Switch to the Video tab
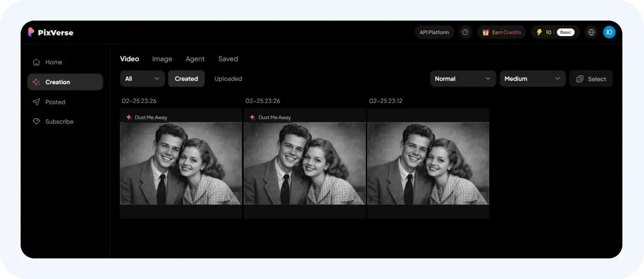Viewport: 644px width, 279px height. coord(129,59)
